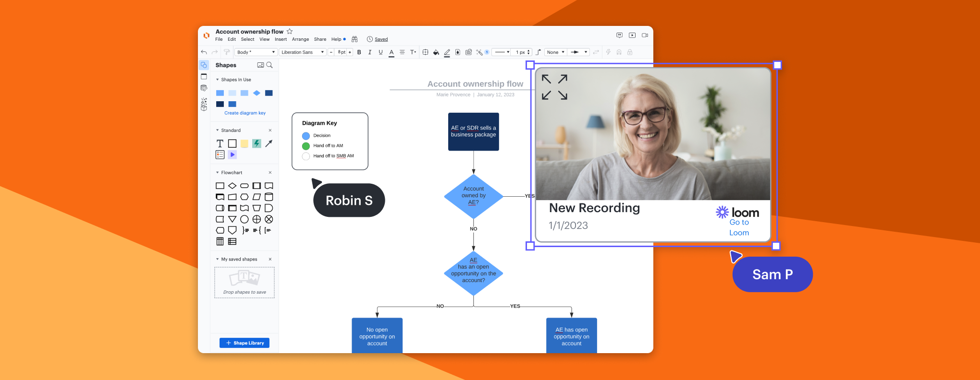This screenshot has width=980, height=380.
Task: Open the Arrange menu
Action: point(300,39)
